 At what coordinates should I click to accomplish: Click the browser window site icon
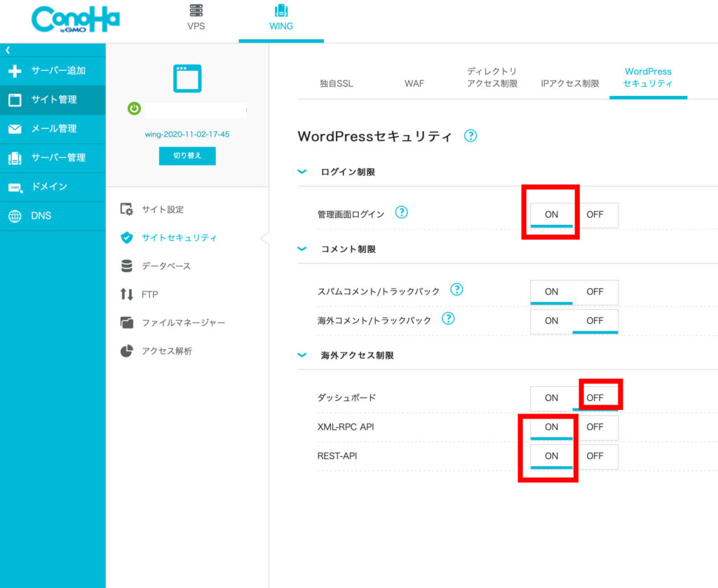(187, 78)
